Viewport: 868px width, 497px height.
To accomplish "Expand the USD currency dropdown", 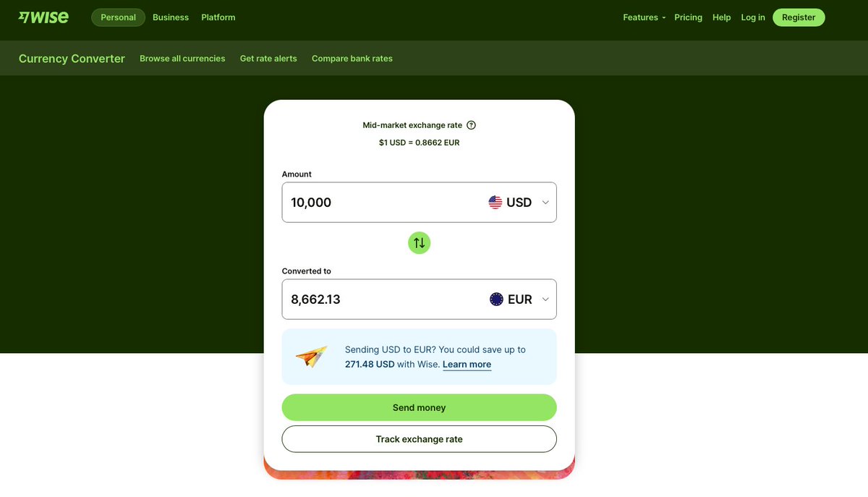I will (545, 203).
